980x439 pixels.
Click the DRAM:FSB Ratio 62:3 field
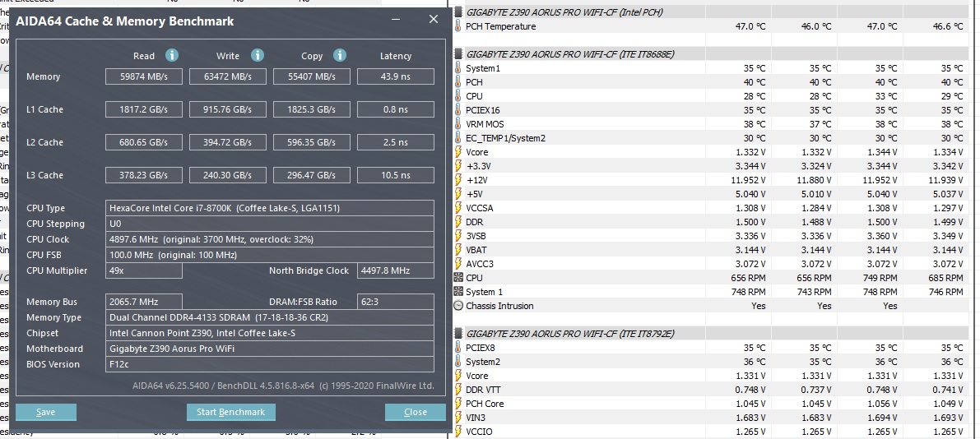[396, 302]
